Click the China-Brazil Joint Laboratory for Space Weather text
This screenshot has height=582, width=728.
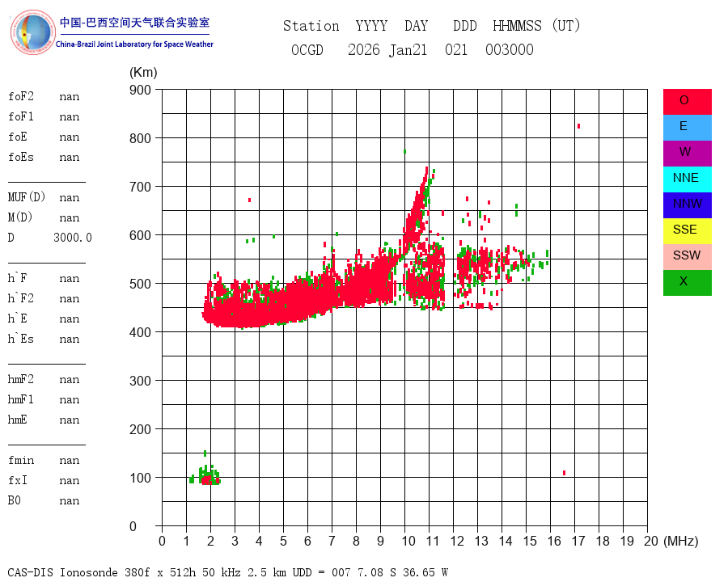(x=134, y=44)
